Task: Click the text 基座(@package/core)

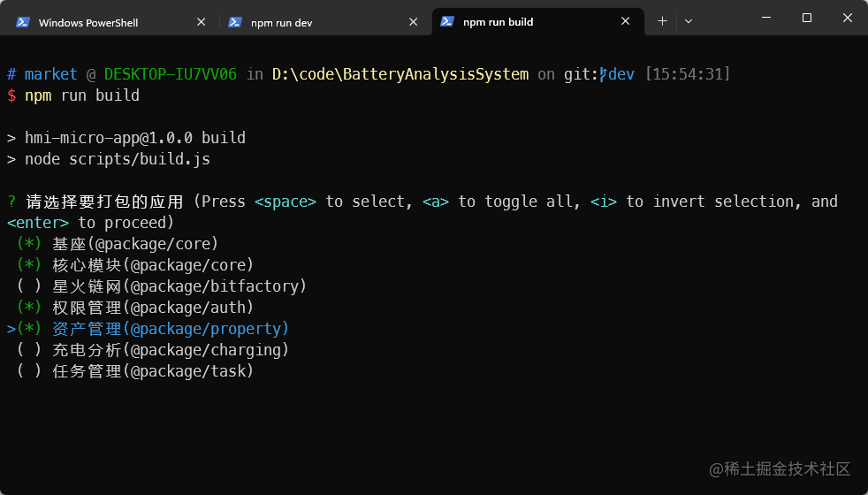Action: pyautogui.click(x=135, y=244)
